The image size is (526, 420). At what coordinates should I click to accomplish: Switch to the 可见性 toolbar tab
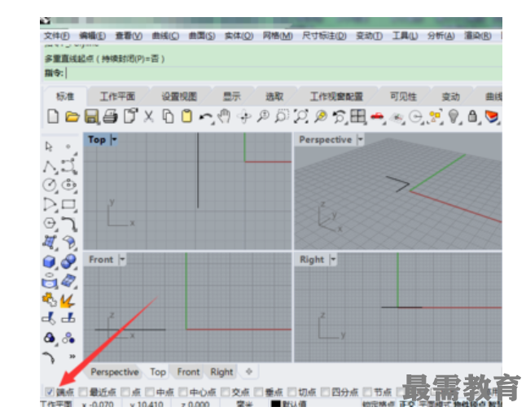403,97
